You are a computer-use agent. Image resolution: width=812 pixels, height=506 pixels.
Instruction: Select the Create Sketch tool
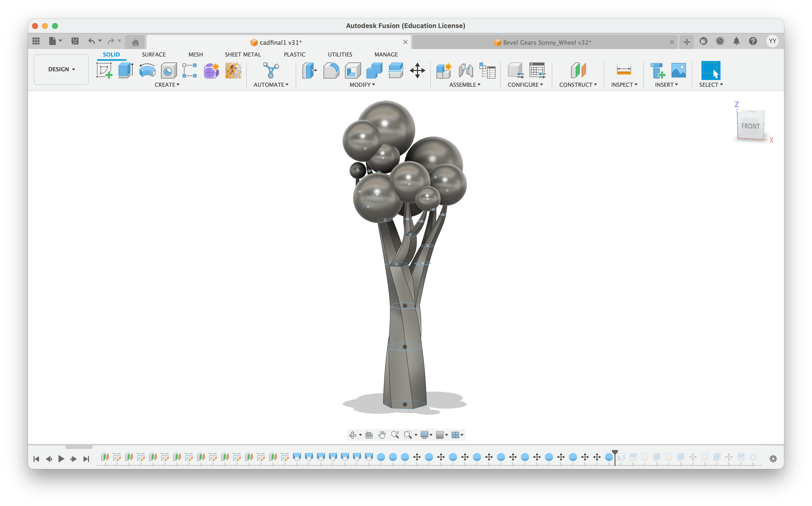click(104, 70)
